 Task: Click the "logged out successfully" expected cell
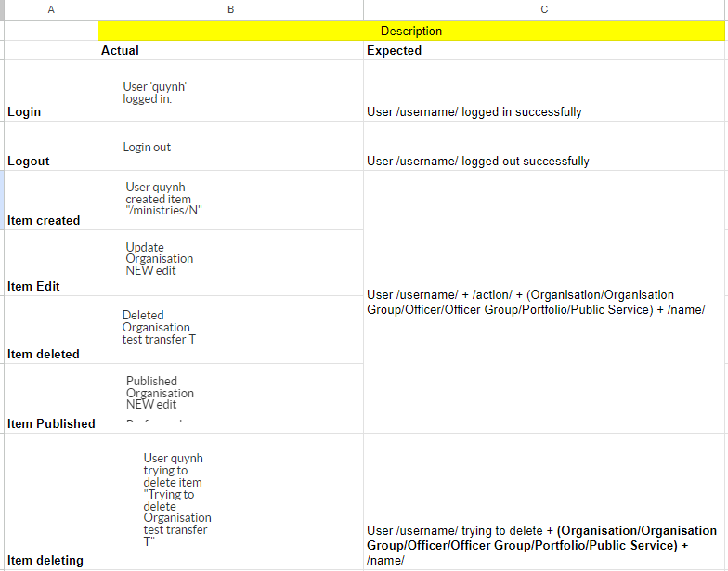click(544, 147)
